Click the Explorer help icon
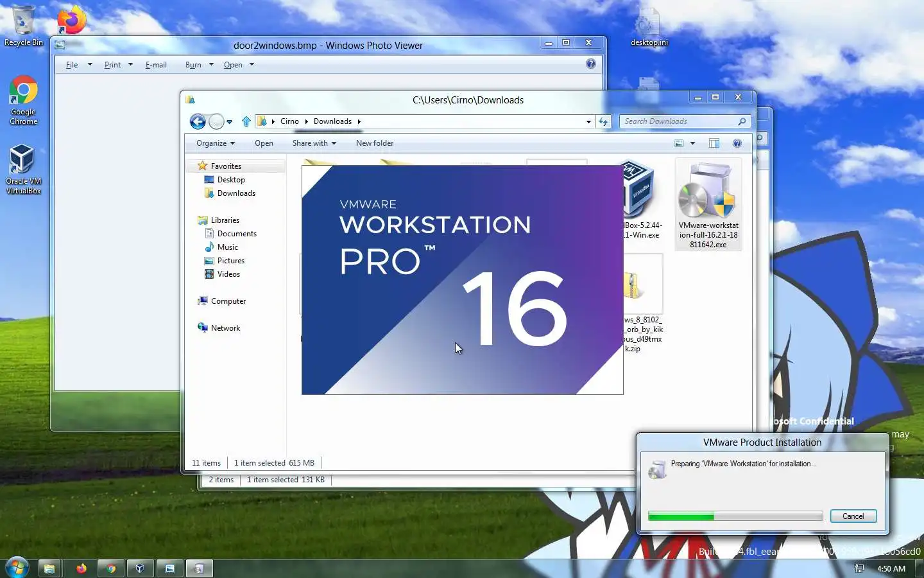924x578 pixels. (x=737, y=143)
